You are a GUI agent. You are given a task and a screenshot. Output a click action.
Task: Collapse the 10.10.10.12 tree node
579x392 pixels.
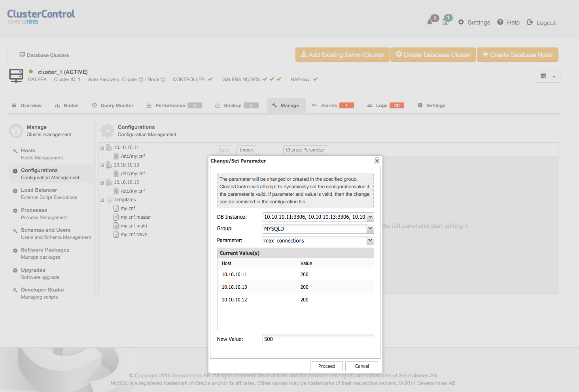102,183
